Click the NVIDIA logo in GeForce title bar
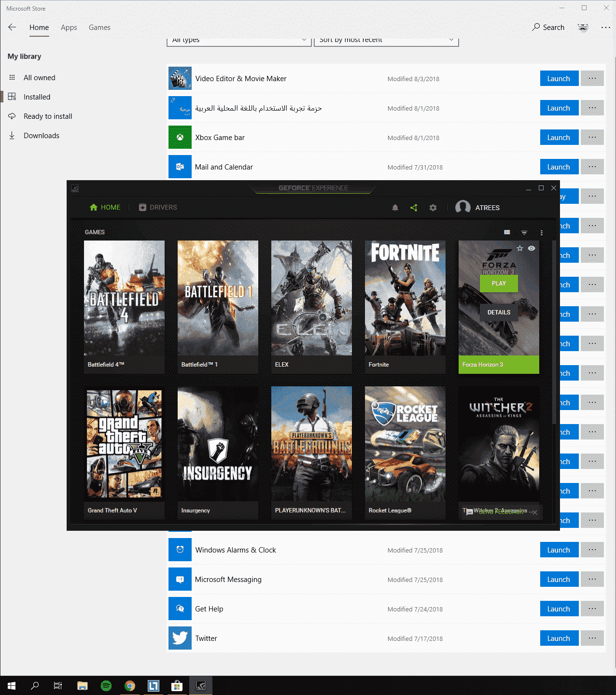This screenshot has height=695, width=616. point(75,188)
